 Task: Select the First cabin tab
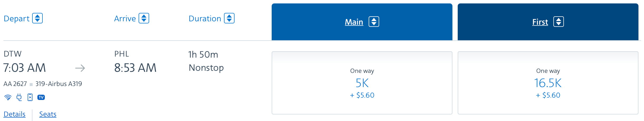point(548,22)
